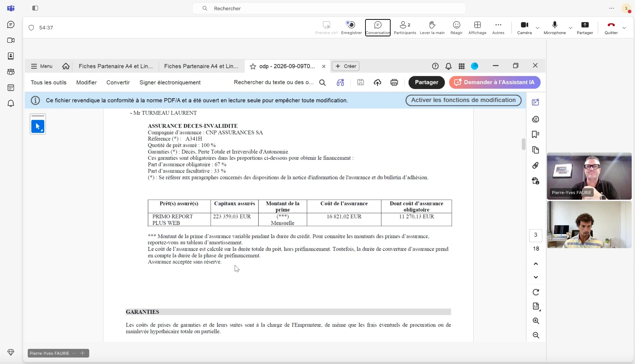Click Demander à l'Assistant IA button
Image resolution: width=635 pixels, height=364 pixels.
495,82
